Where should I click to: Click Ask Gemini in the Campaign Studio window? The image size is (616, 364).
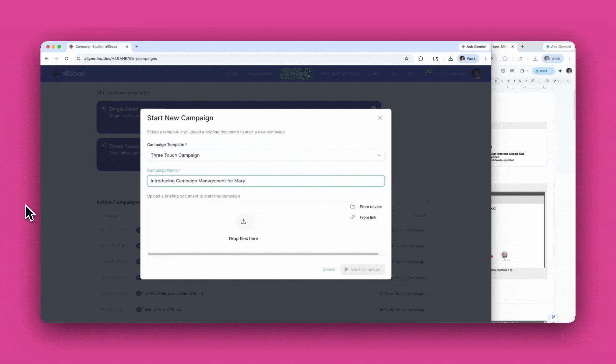pos(474,47)
